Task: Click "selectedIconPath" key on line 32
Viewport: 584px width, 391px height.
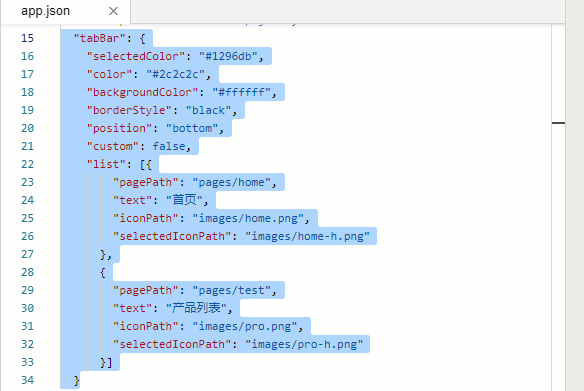Action: click(x=172, y=344)
